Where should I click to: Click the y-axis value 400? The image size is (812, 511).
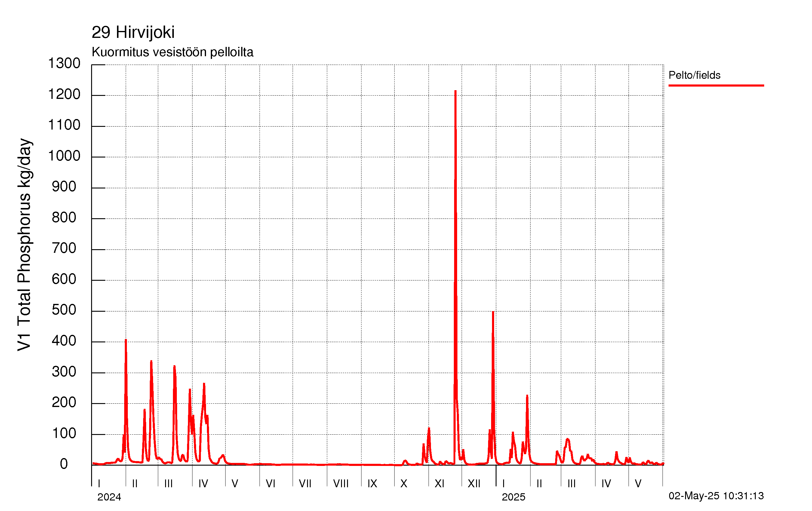pyautogui.click(x=64, y=341)
